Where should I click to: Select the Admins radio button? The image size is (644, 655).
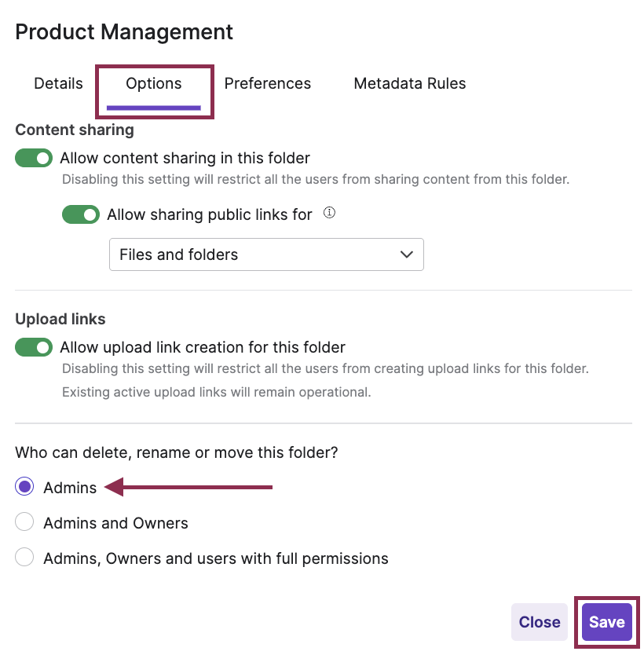coord(25,488)
